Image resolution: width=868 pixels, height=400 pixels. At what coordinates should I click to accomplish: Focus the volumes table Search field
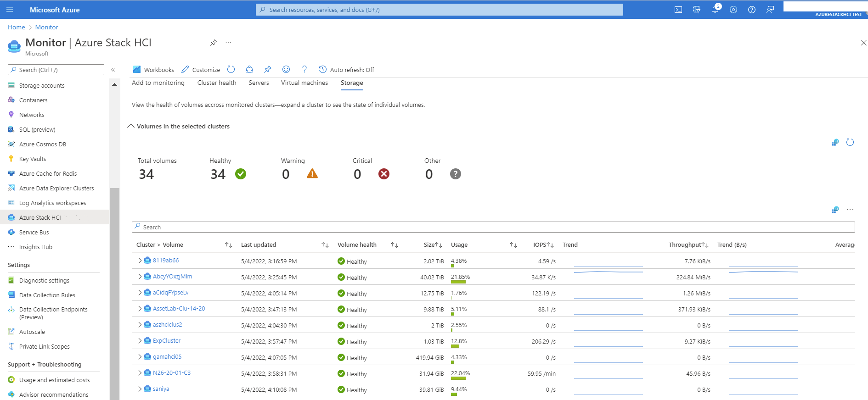(493, 227)
